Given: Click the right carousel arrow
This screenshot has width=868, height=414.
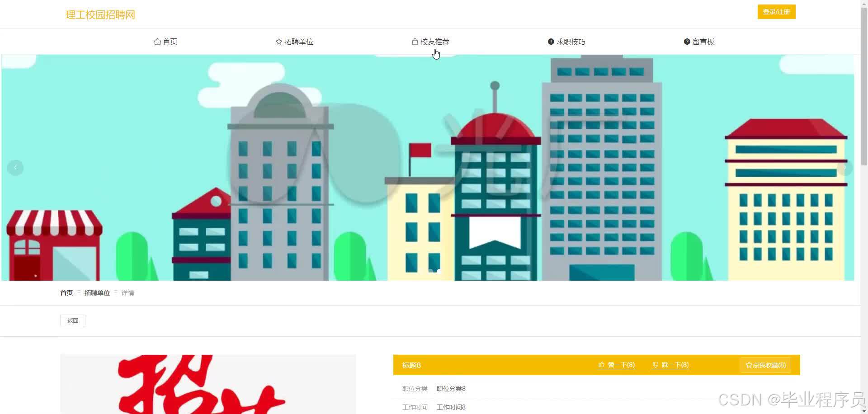Looking at the screenshot, I should [844, 168].
